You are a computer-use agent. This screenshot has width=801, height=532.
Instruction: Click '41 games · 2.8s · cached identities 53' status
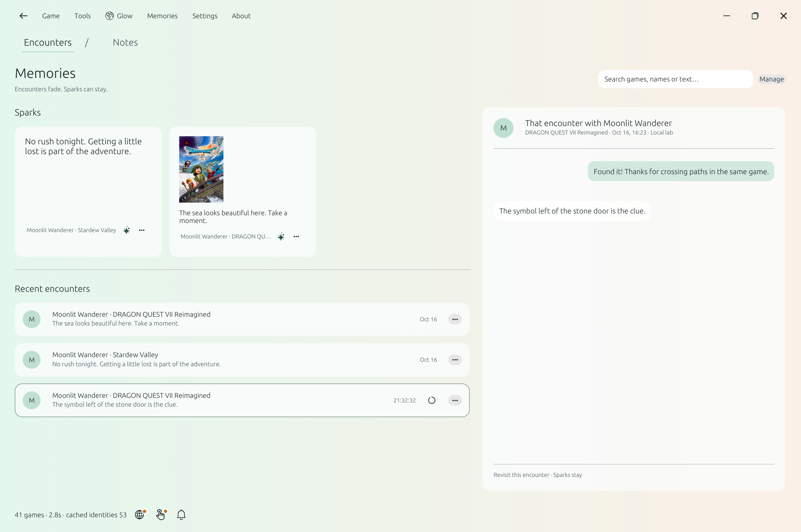tap(71, 515)
